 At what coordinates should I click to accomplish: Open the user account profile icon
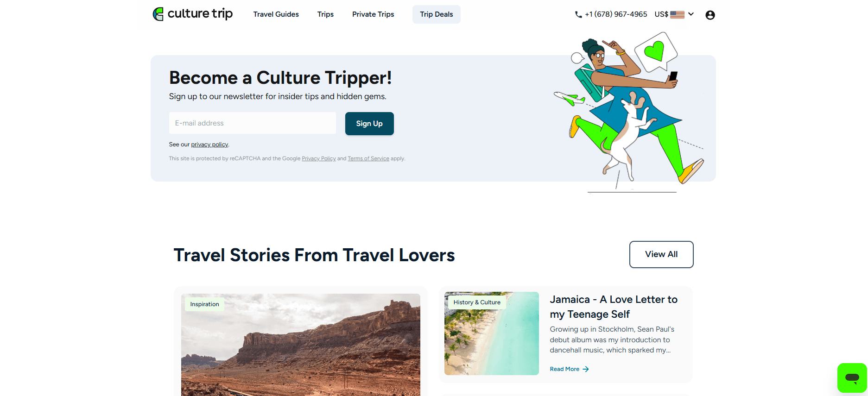710,15
